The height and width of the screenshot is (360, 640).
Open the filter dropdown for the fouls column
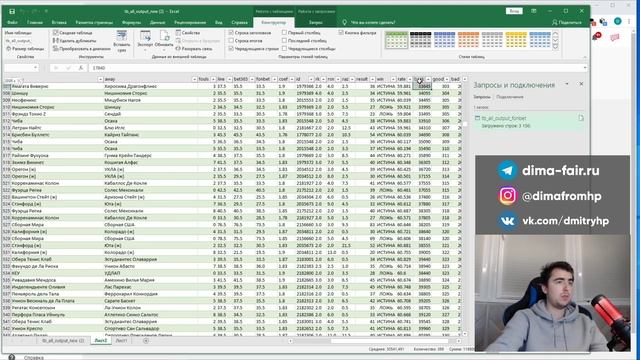213,79
